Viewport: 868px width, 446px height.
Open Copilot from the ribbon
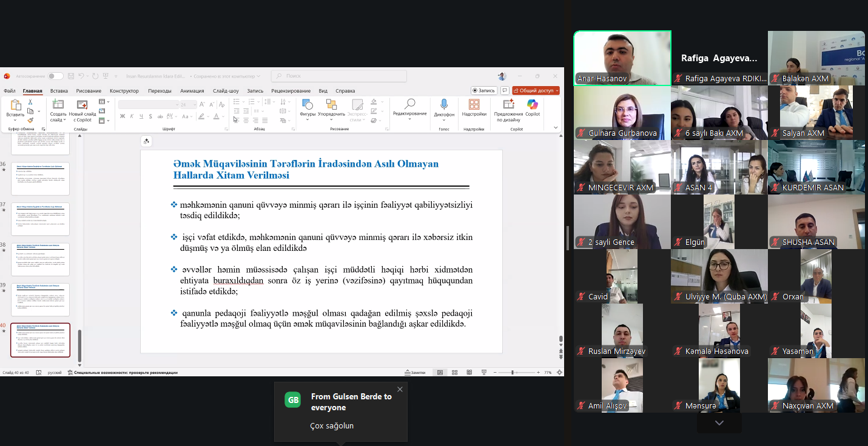pos(533,105)
